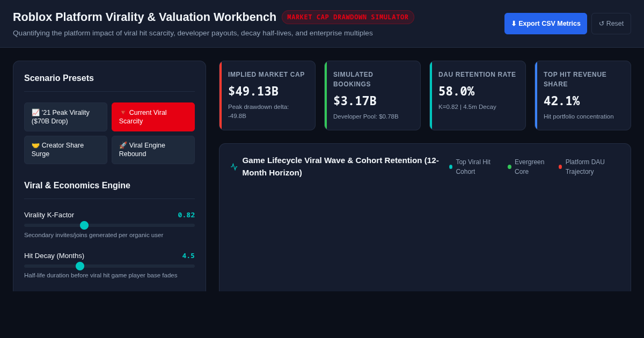Click the Developer Pool: $0.78B text
The height and width of the screenshot is (338, 644).
(366, 116)
